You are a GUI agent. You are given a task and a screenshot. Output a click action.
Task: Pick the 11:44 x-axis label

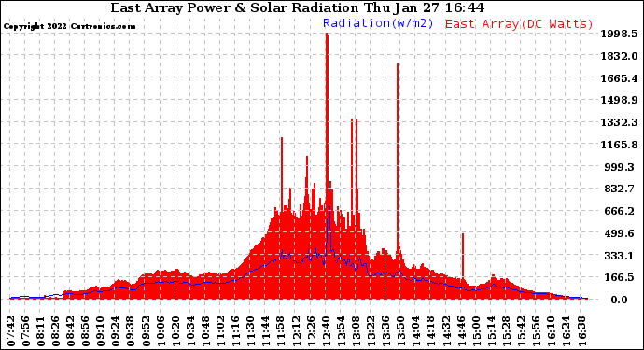point(266,331)
